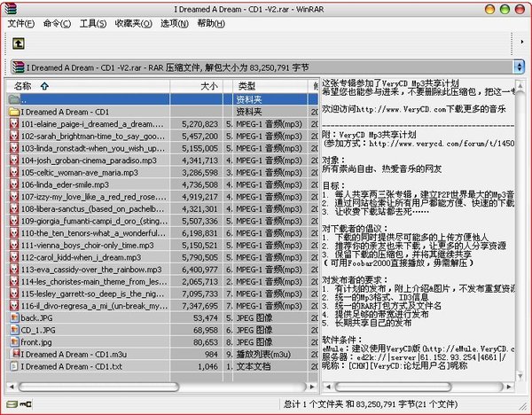This screenshot has width=532, height=415.
Task: Sort by the 大小 column header
Action: (197, 86)
